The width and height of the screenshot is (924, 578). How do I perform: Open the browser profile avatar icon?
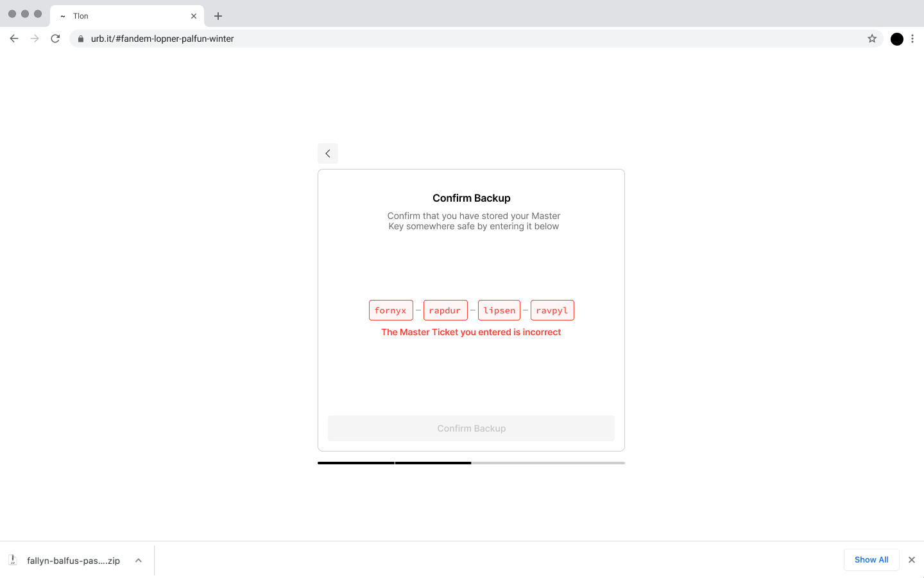[x=896, y=39]
